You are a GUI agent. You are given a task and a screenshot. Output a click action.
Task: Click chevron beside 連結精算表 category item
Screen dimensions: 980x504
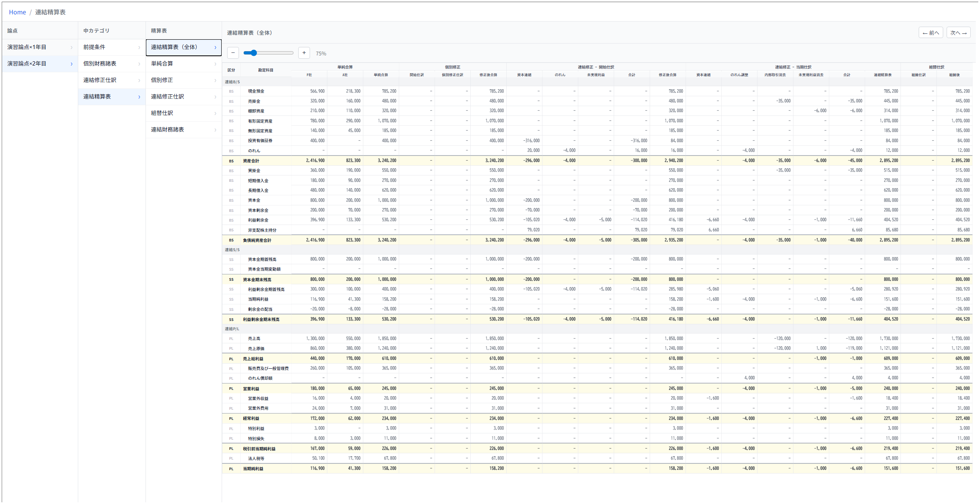coord(139,97)
